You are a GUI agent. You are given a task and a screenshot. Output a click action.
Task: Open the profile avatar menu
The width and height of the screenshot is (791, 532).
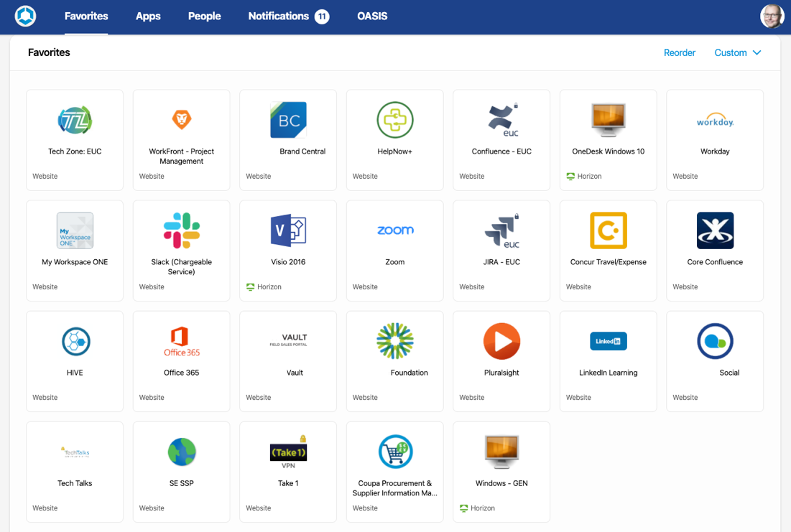[772, 16]
